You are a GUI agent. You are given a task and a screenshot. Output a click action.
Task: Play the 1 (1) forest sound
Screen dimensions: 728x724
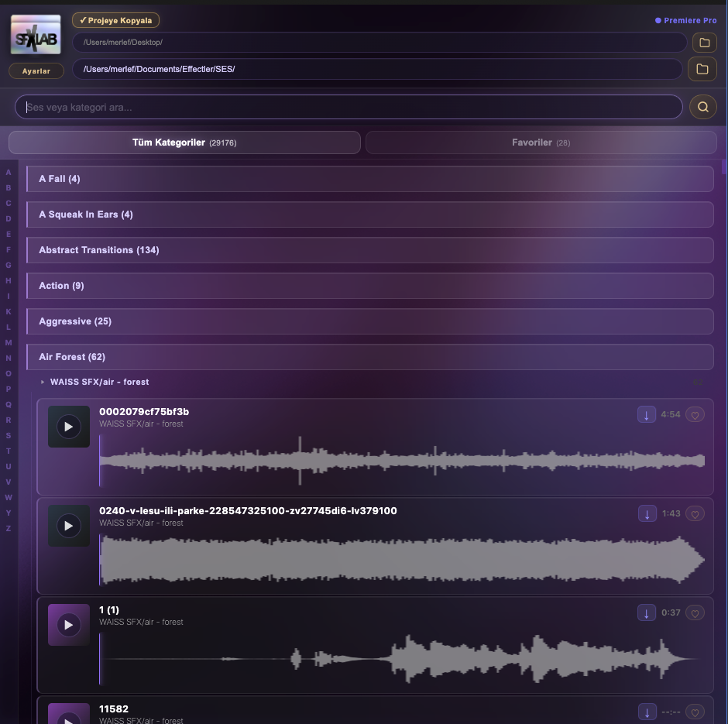[x=69, y=625]
